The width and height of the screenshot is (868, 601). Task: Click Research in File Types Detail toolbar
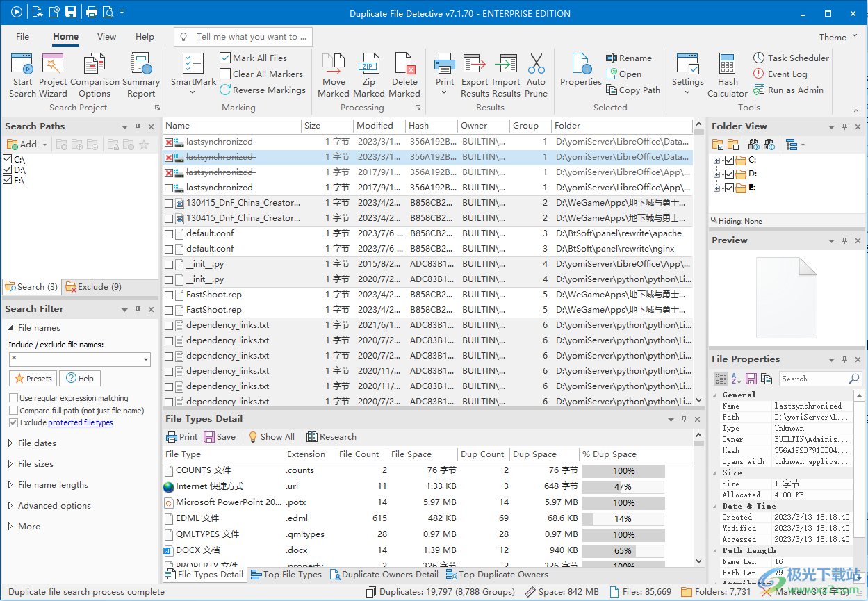[331, 436]
